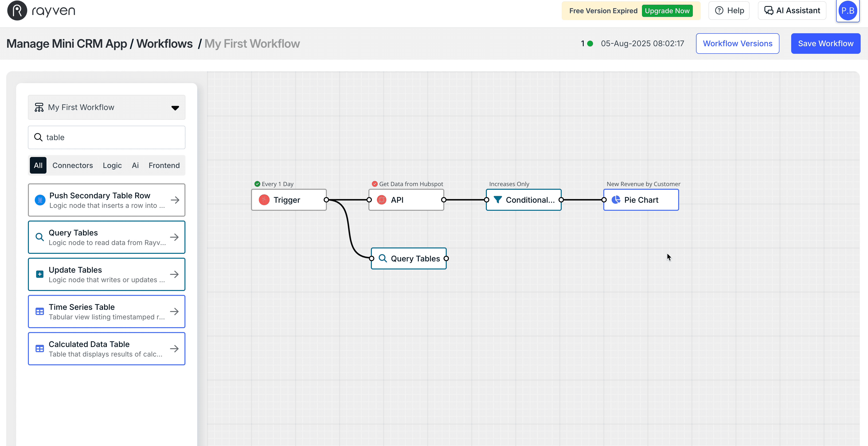This screenshot has width=868, height=446.
Task: Open the AI Assistant button
Action: point(792,11)
